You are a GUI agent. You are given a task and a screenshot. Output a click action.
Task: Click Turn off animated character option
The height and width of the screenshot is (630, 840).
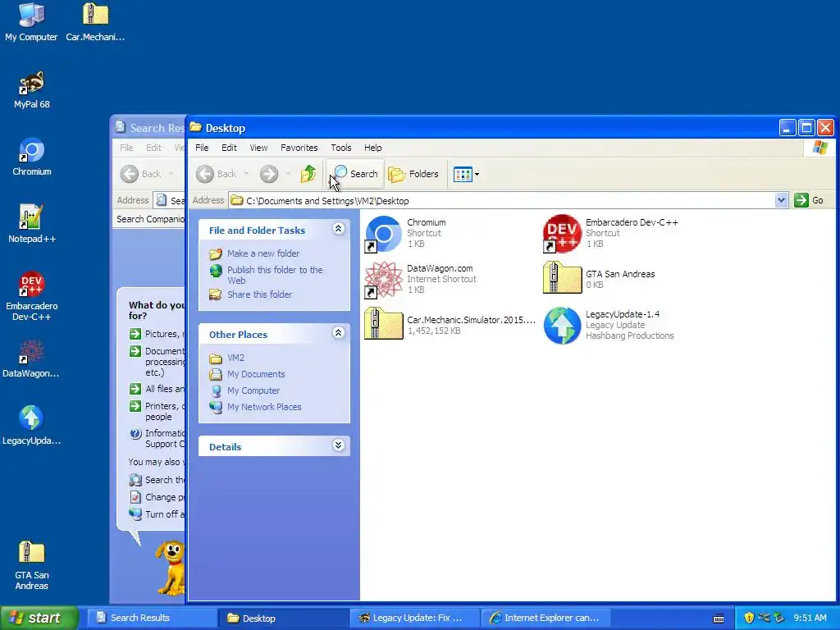(157, 514)
